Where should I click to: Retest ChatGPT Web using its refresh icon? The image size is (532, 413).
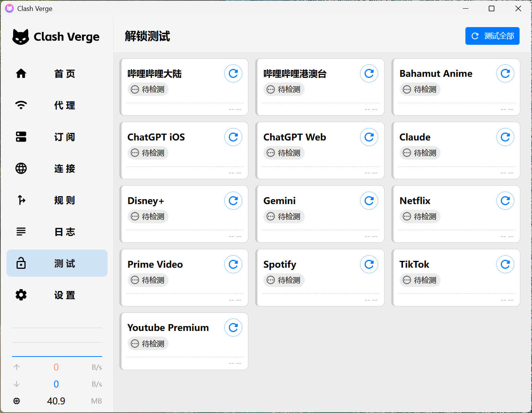(x=369, y=137)
